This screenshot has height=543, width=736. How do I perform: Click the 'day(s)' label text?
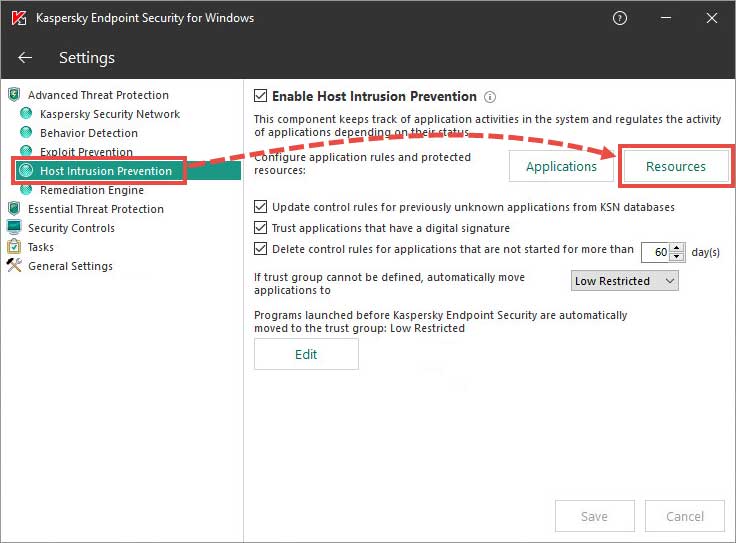click(x=705, y=252)
